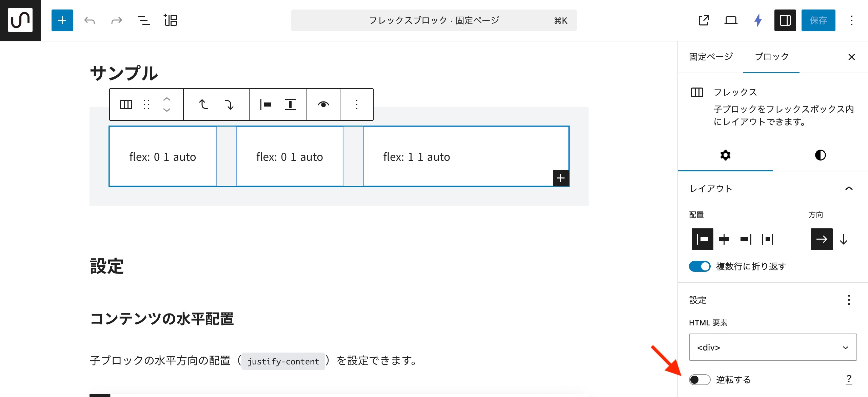
Task: Enable the 逆転する reverse toggle
Action: [699, 379]
